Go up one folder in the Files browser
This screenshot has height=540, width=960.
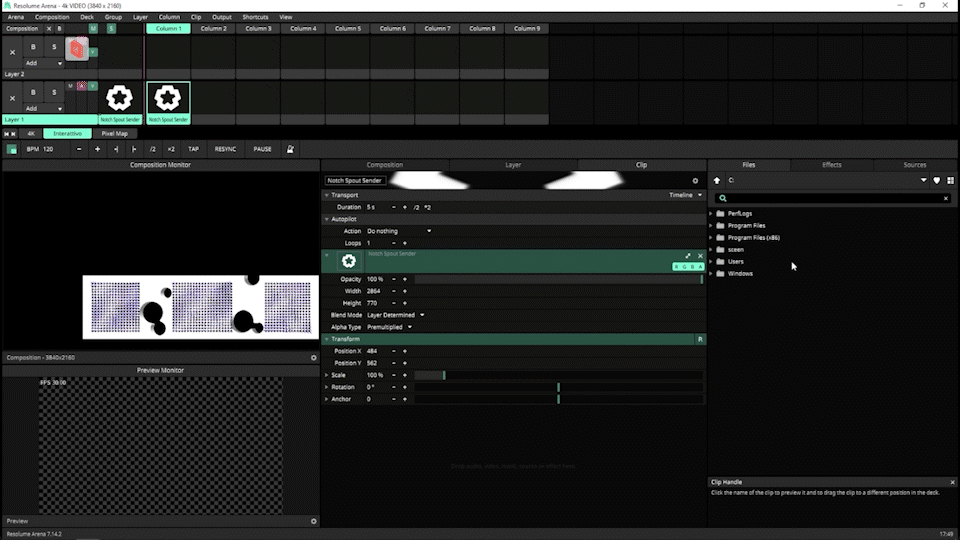[717, 181]
